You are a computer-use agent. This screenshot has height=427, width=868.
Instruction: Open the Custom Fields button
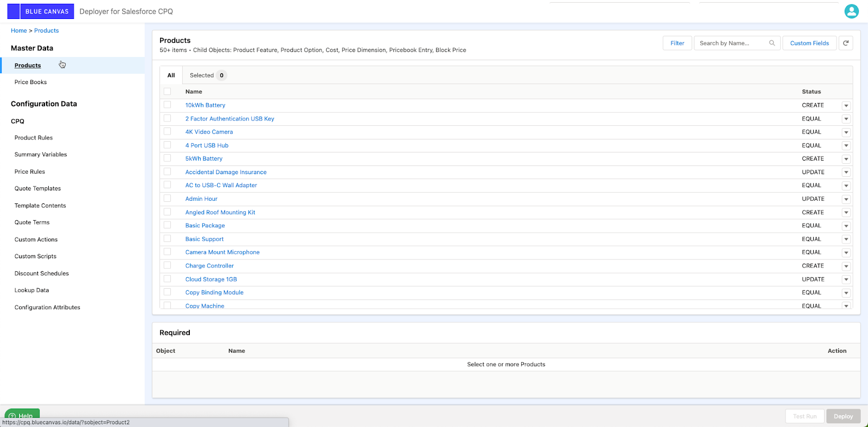(809, 43)
